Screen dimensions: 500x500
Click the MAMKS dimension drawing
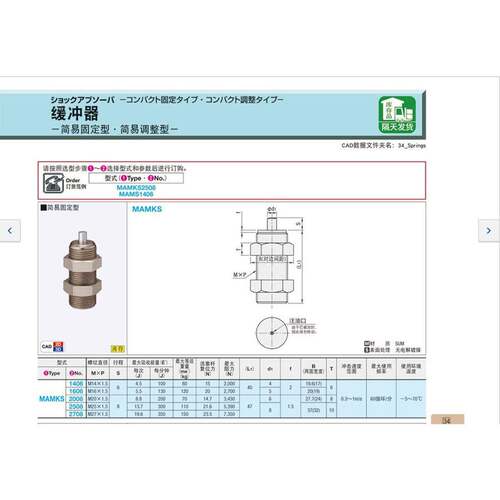271,256
